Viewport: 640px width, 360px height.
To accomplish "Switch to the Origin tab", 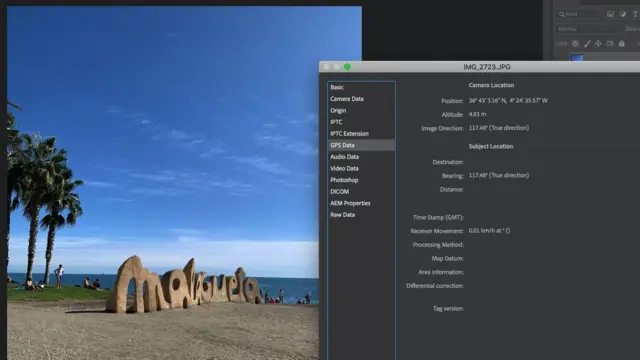I will 361,111.
